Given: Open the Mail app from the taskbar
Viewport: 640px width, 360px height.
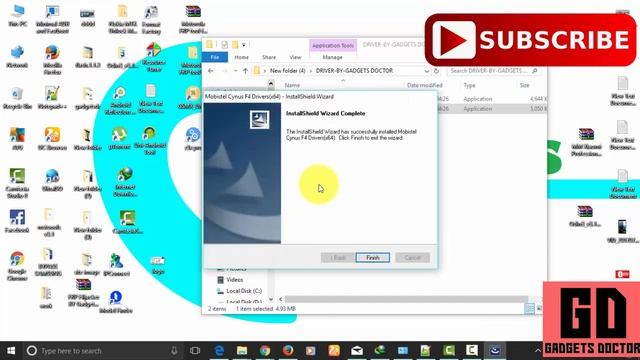Looking at the screenshot, I should click(357, 351).
